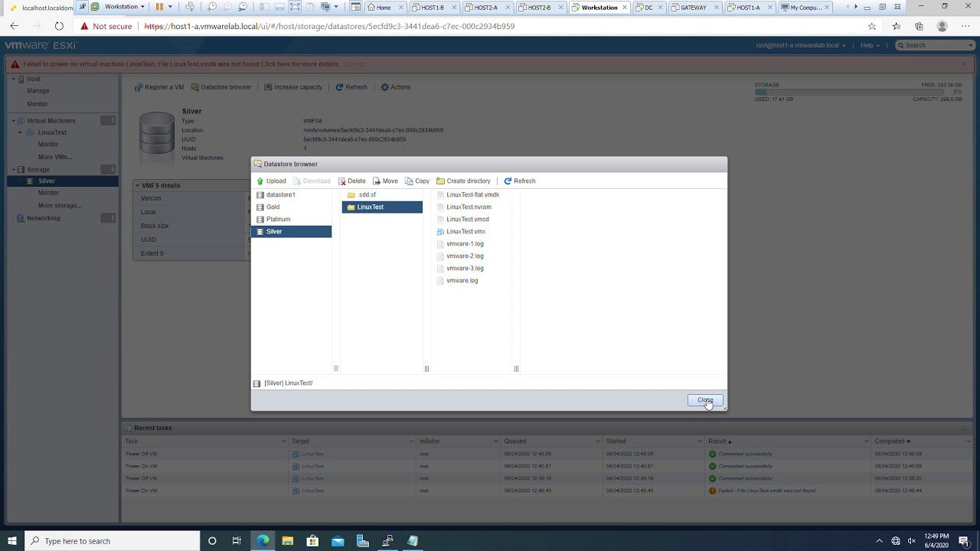Screen dimensions: 980x551
Task: Click Refresh in the Datastore browser dialog
Action: pyautogui.click(x=520, y=181)
